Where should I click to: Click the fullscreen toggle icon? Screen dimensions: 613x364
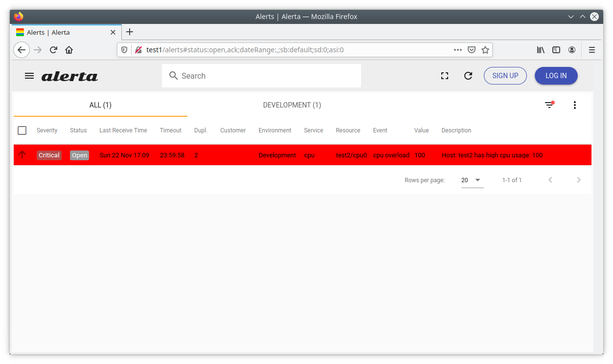tap(444, 76)
